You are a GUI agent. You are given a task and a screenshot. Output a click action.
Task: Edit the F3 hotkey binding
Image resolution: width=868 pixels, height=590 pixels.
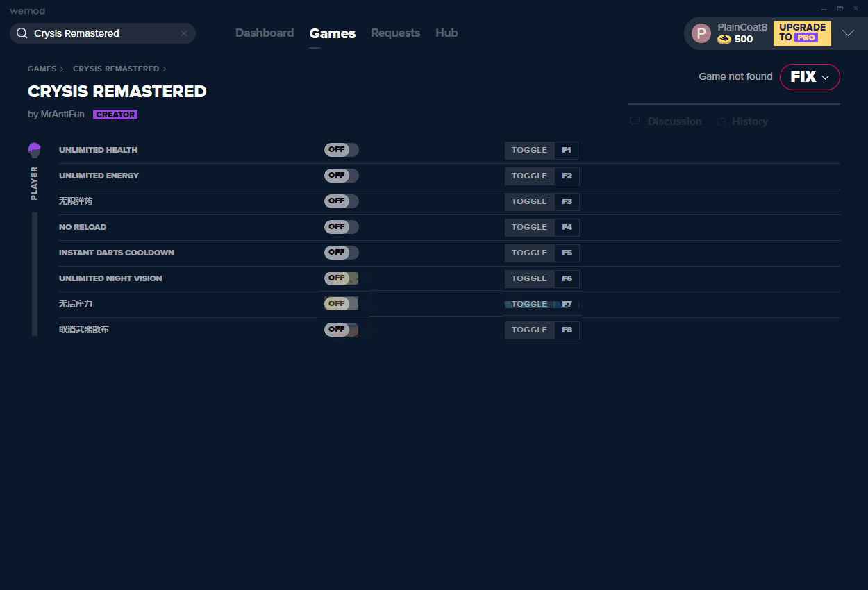pyautogui.click(x=567, y=201)
